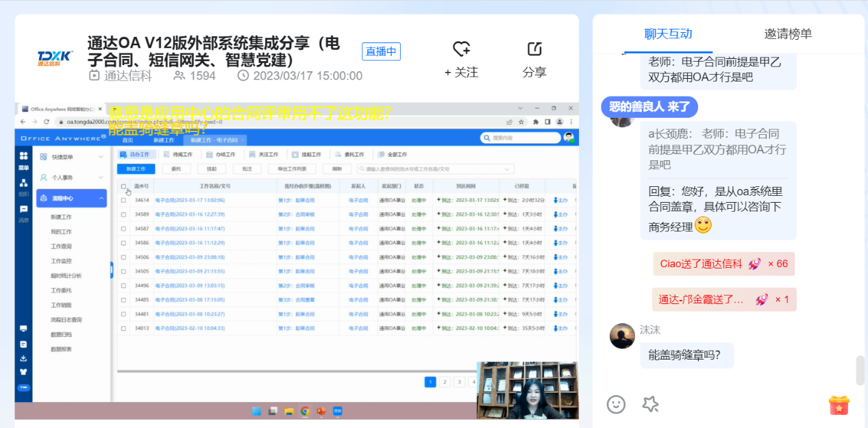Click the star sparkle icon beside emoji

click(650, 404)
